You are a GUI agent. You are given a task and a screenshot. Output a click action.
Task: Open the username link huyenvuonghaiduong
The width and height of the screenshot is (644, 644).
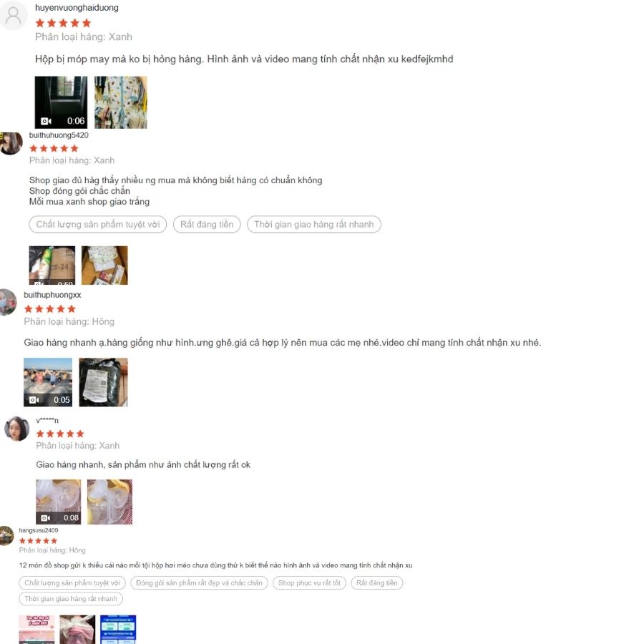(77, 7)
